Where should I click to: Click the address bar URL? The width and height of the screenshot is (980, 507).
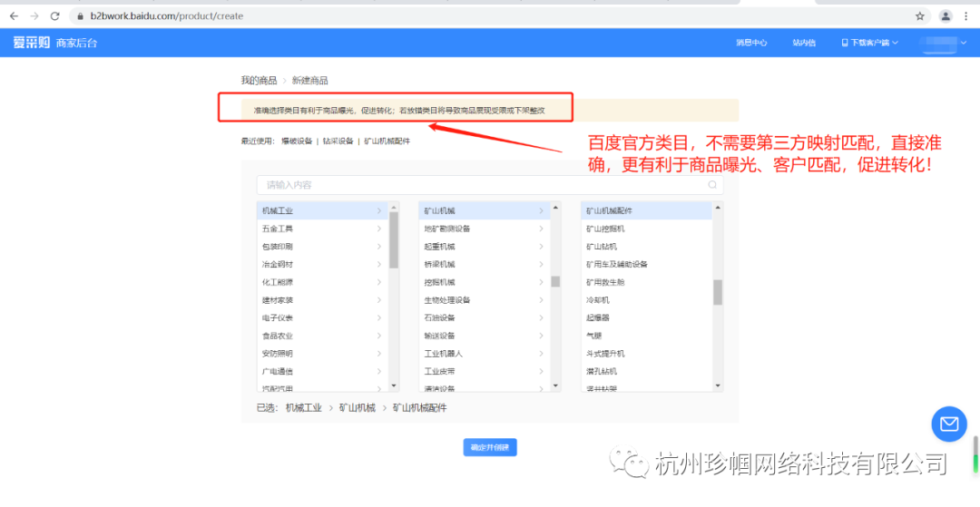click(x=167, y=16)
